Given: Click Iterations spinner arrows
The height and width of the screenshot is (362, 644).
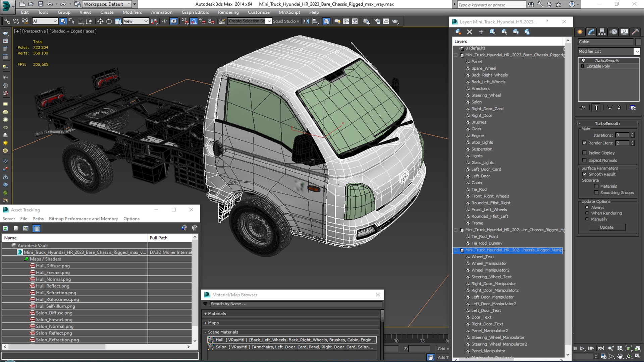Looking at the screenshot, I should click(632, 135).
